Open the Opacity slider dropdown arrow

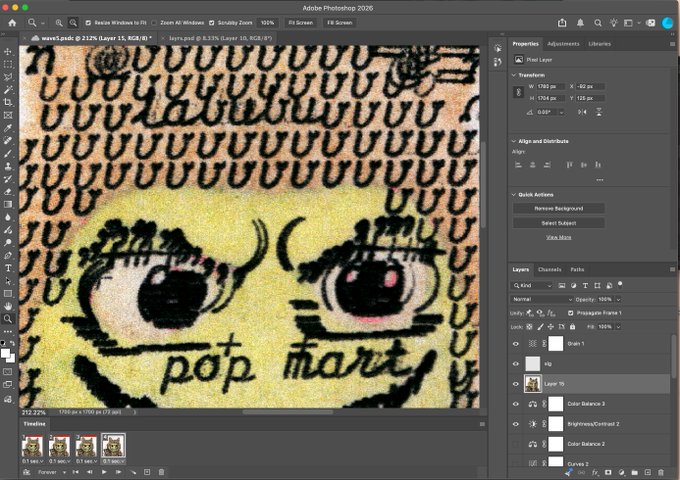click(x=618, y=299)
